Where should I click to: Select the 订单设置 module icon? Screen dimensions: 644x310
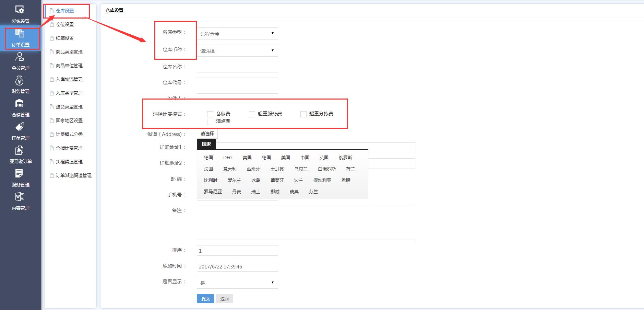(20, 37)
